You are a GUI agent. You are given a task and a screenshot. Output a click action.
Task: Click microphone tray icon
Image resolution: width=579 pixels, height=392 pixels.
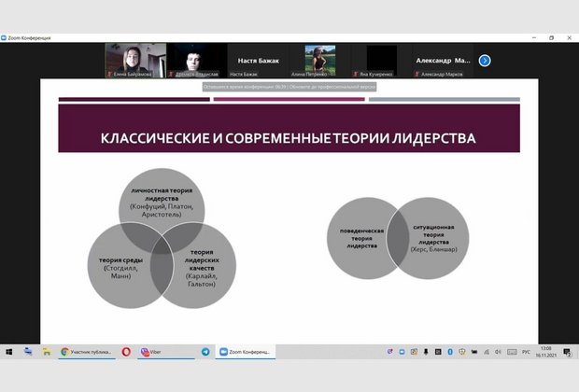coord(426,352)
